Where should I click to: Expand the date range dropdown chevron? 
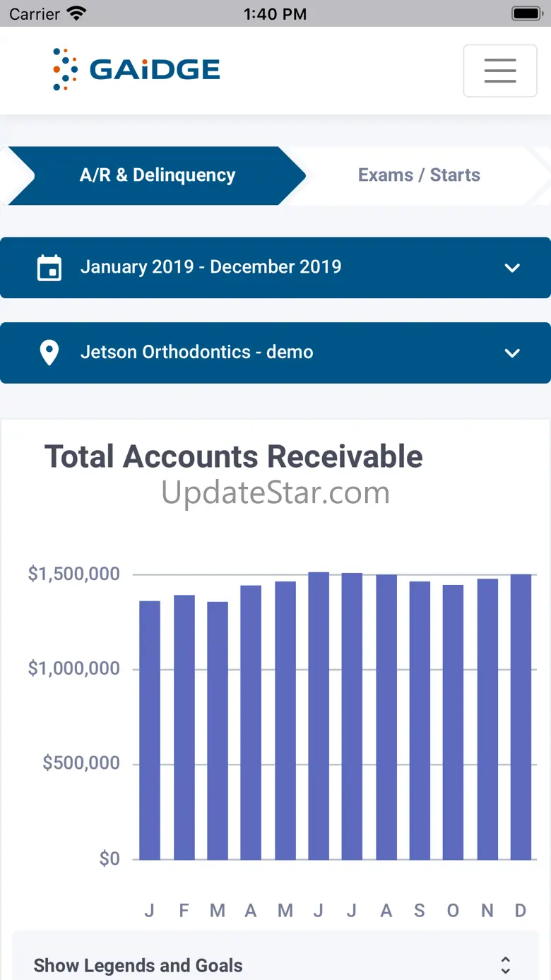point(512,268)
